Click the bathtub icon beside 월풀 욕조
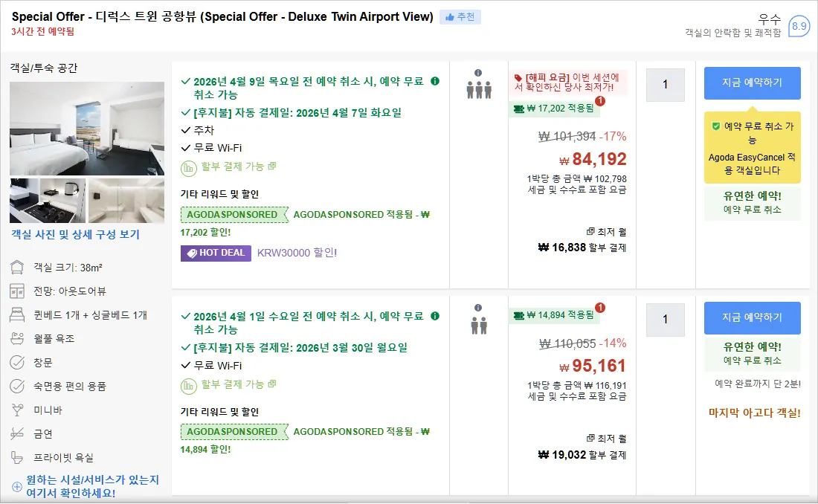Image resolution: width=818 pixels, height=504 pixels. pos(17,339)
